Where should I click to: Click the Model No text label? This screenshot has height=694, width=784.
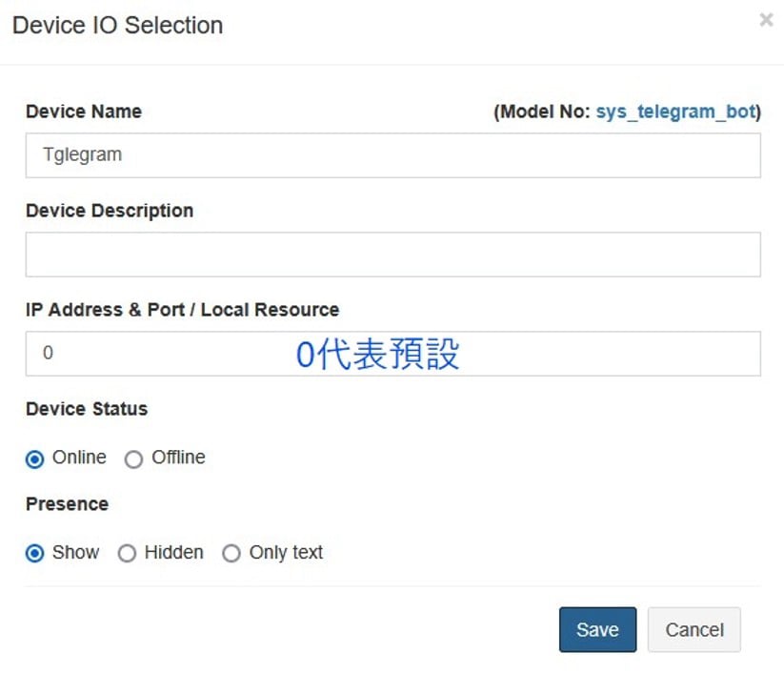pyautogui.click(x=543, y=112)
